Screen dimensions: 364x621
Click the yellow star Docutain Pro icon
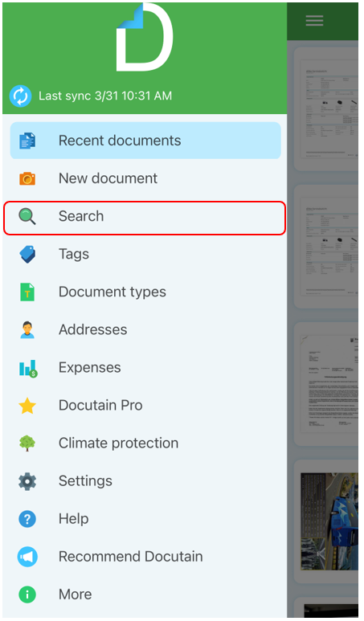(x=27, y=406)
